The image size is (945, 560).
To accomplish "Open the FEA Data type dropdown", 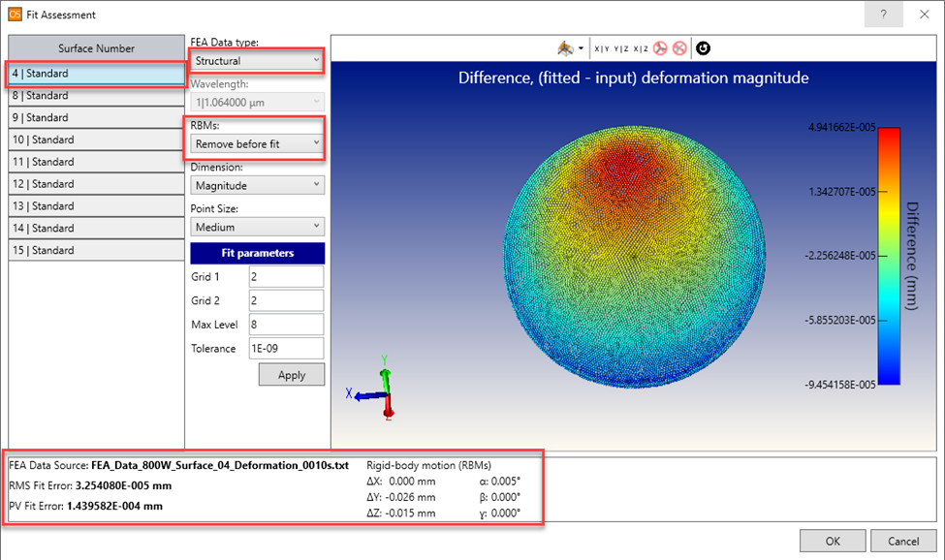I will (x=257, y=61).
